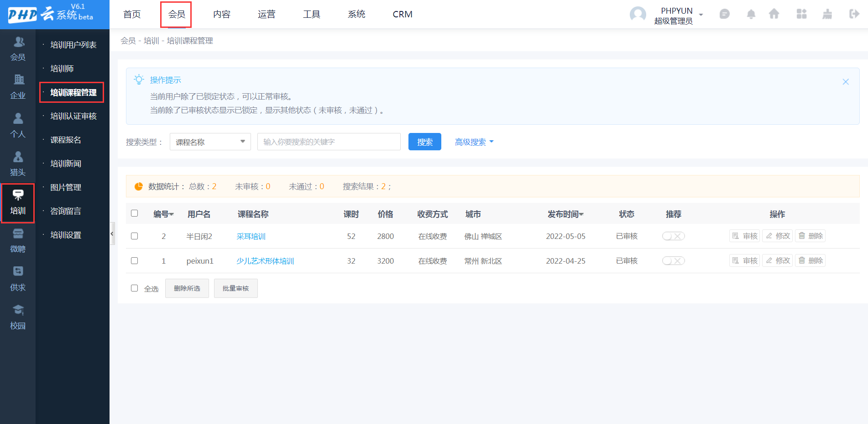The width and height of the screenshot is (868, 424).
Task: Sort by 发布时间 column
Action: pos(565,214)
